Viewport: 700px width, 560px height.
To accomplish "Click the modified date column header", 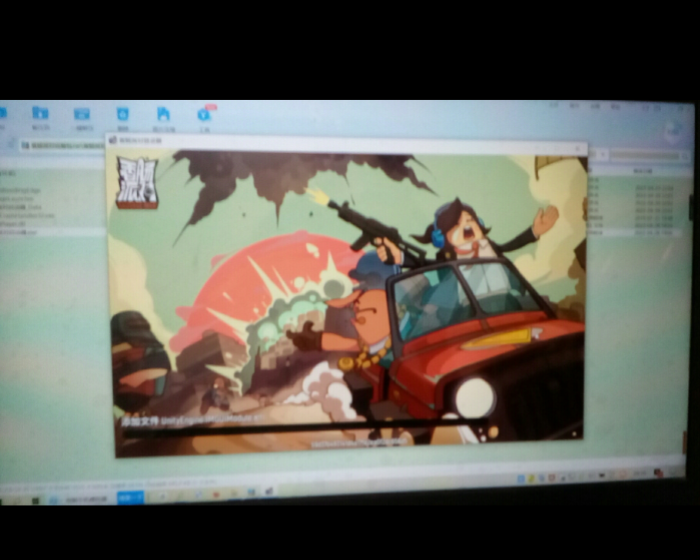I will [643, 171].
